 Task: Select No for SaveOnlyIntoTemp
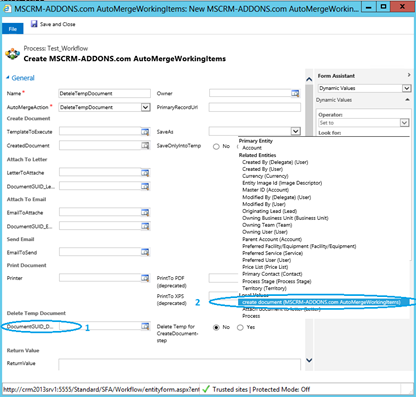(x=216, y=146)
